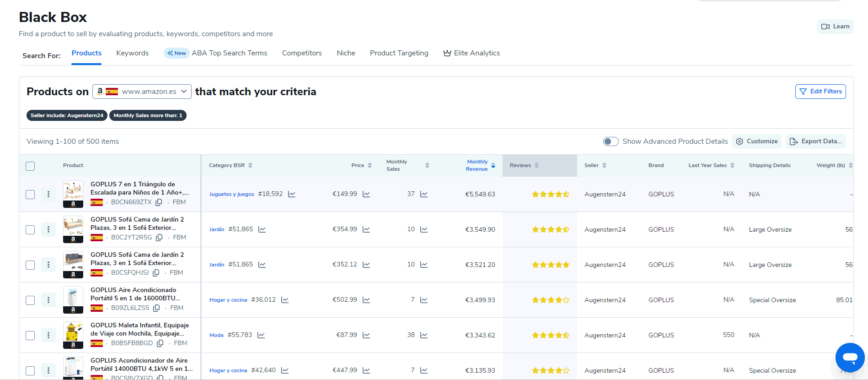The image size is (868, 380).
Task: Open sales trend chart for 37 monthly sales
Action: 424,194
